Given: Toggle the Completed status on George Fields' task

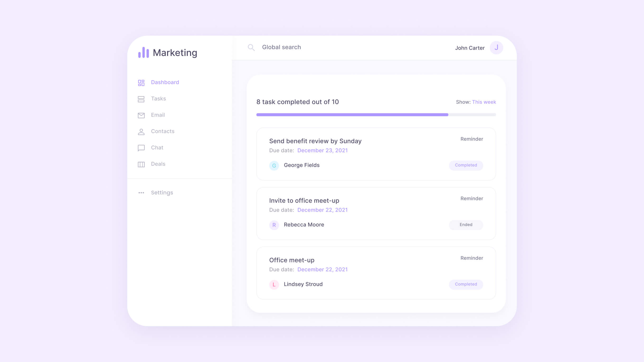Looking at the screenshot, I should (466, 165).
